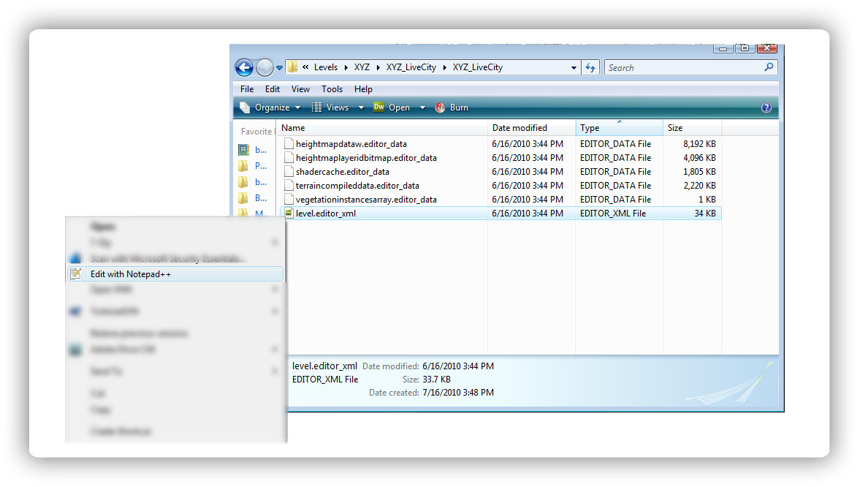Viewport: 868px width, 487px height.
Task: Click the Views toolbar button
Action: pos(330,107)
